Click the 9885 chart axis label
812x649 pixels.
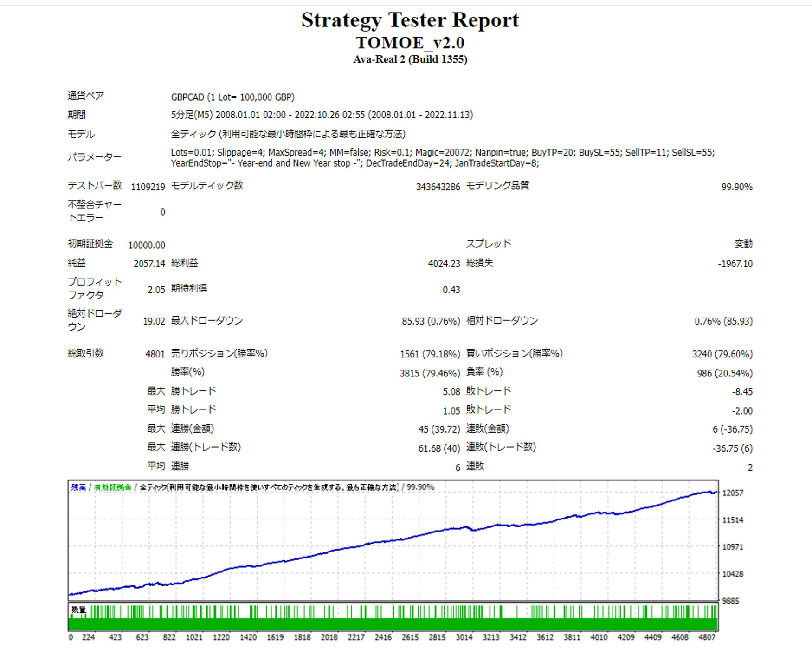pyautogui.click(x=731, y=601)
